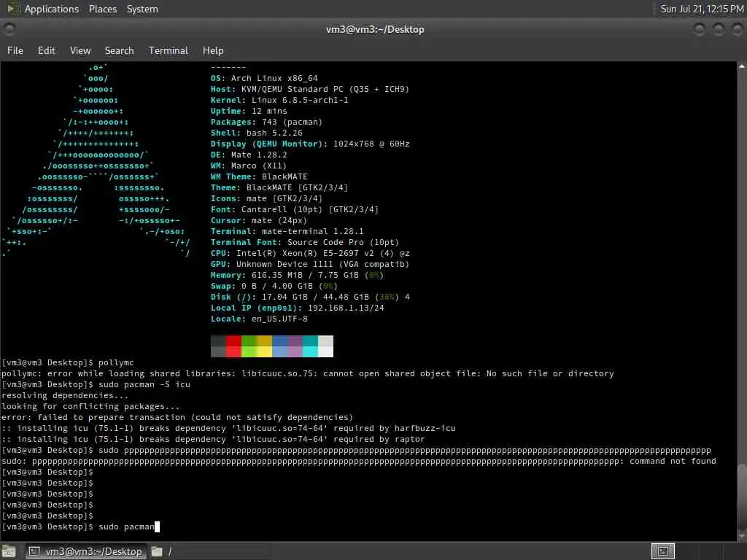Click the 'pollymc' command after the prompt

click(116, 363)
